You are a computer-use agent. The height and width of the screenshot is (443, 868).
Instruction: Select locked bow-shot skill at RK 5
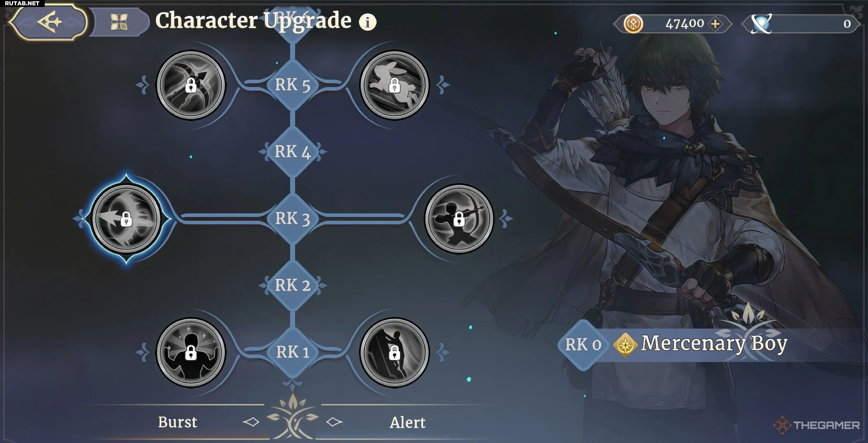coord(191,85)
